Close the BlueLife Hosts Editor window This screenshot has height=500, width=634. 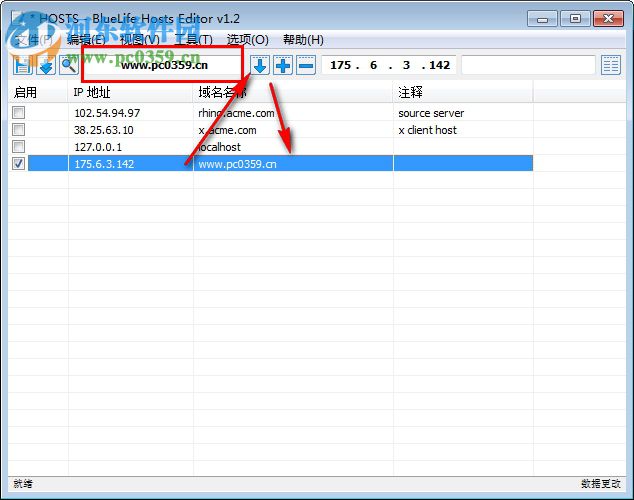(608, 19)
